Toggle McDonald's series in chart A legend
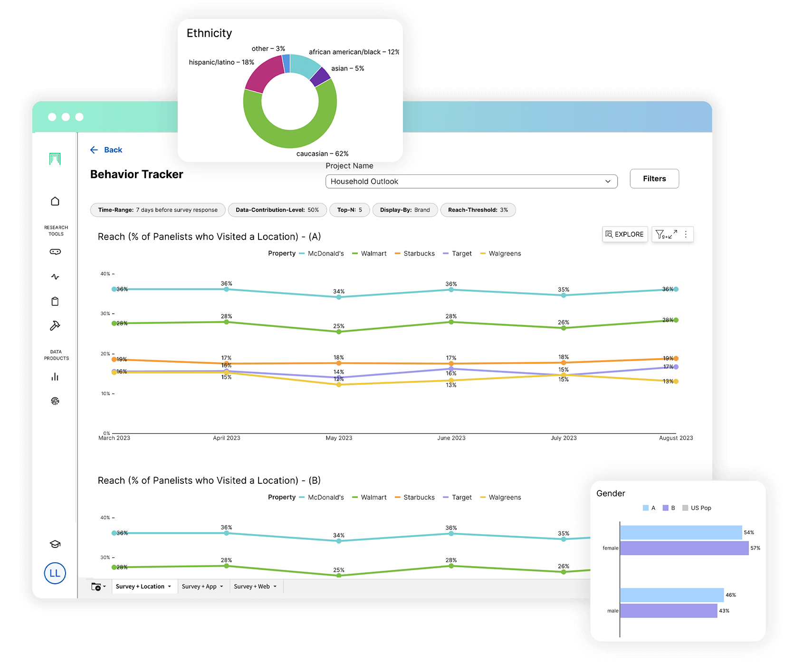The image size is (794, 672). point(321,254)
